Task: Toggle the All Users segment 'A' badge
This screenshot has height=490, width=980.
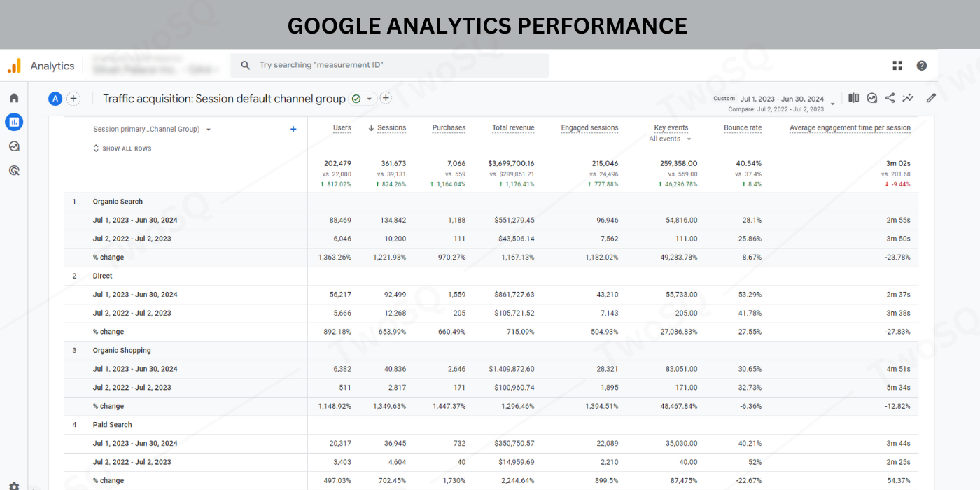Action: 55,99
